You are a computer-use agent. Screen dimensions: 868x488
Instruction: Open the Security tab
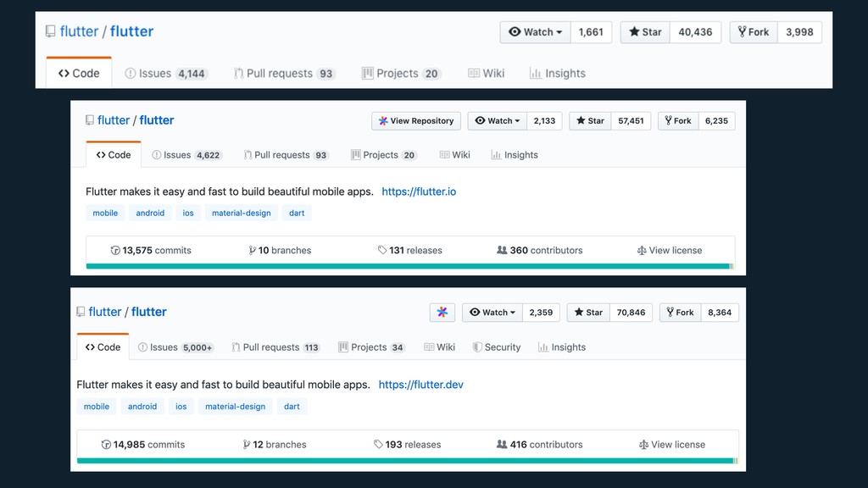497,347
